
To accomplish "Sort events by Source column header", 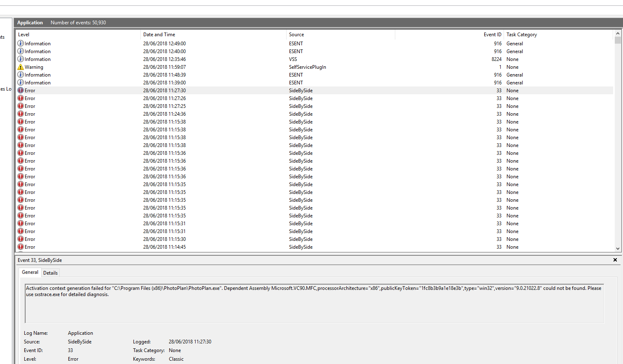I will pos(341,35).
